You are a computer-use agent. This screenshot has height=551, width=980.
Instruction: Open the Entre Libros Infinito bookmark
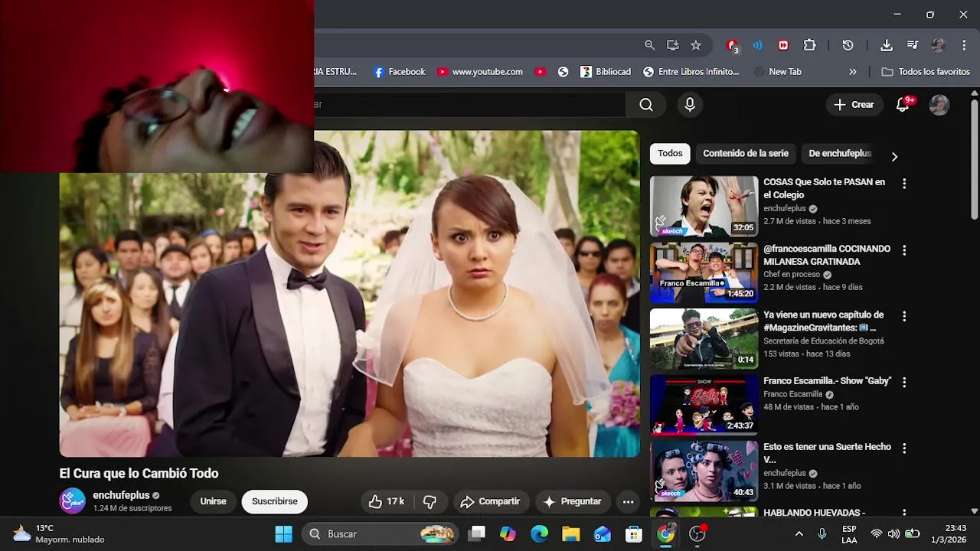click(691, 72)
